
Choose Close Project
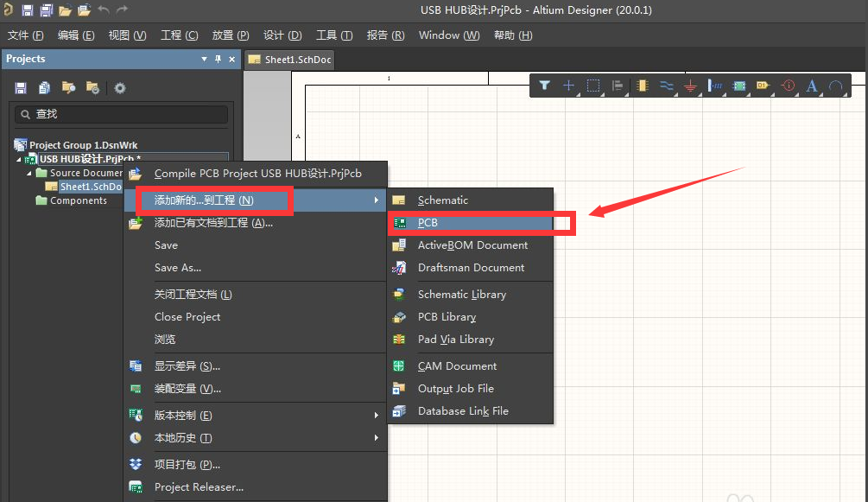point(256,317)
